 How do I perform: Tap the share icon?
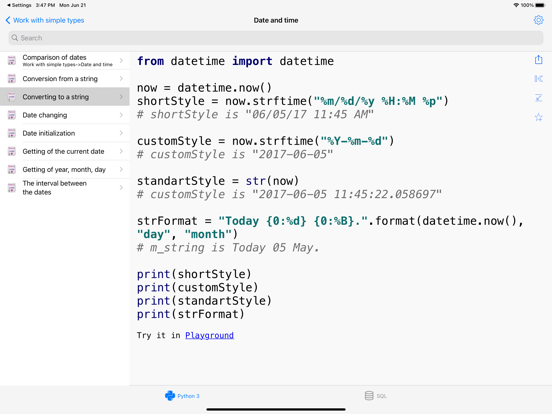coord(538,60)
